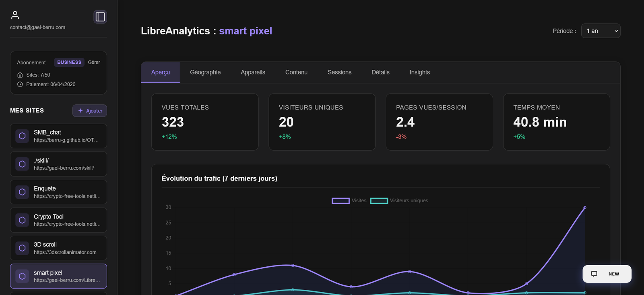Toggle the Visiteurs uniques legend swatch
This screenshot has height=295, width=644.
379,201
